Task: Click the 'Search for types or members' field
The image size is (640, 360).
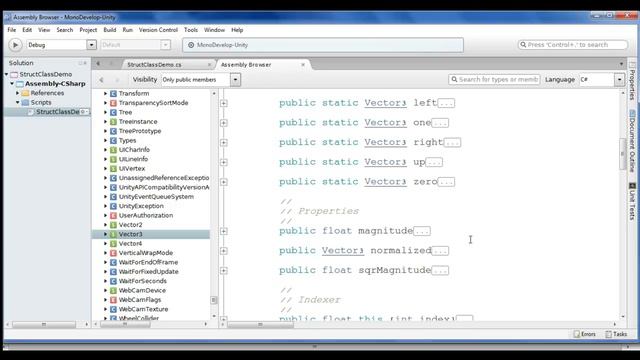Action: [494, 80]
